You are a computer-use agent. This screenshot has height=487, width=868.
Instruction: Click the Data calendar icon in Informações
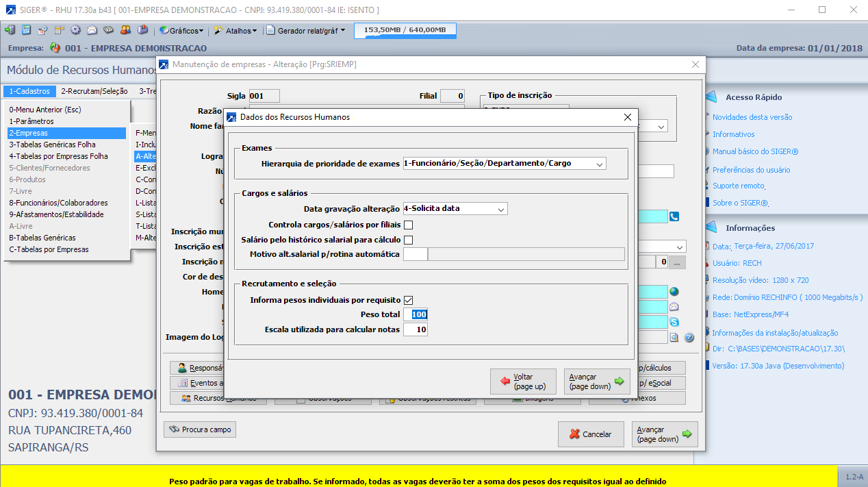(707, 246)
